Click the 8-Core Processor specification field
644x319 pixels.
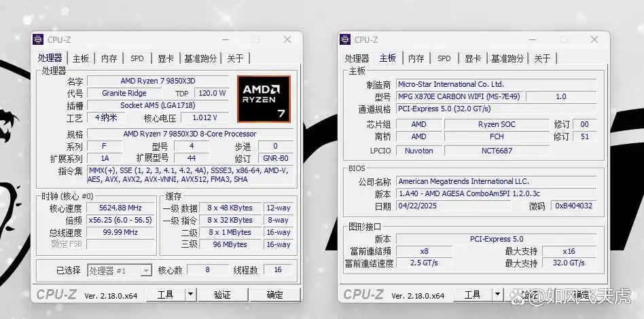[190, 134]
